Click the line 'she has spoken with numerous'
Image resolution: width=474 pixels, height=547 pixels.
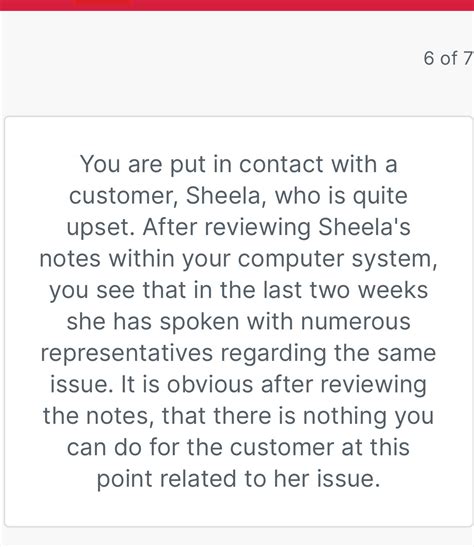[x=239, y=322]
